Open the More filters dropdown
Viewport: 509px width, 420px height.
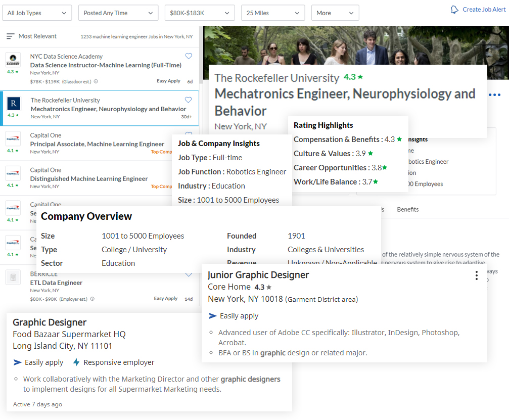point(335,13)
